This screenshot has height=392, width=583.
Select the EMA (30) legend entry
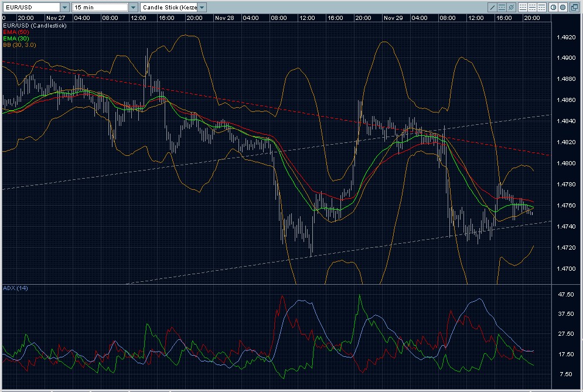click(16, 38)
